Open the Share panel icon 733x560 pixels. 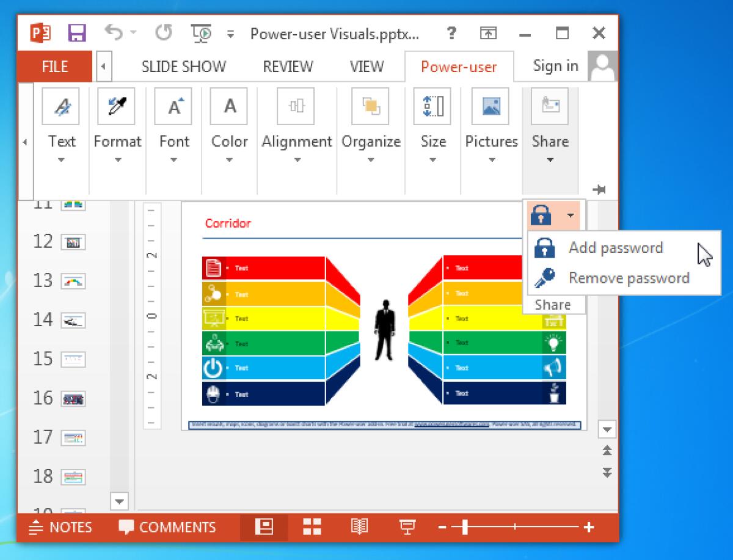click(550, 106)
